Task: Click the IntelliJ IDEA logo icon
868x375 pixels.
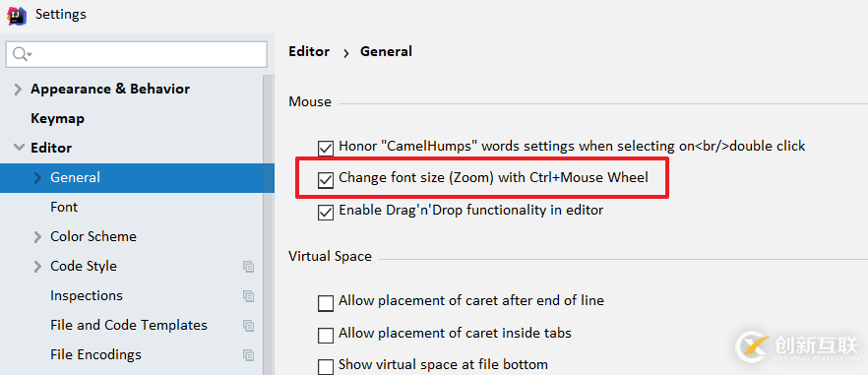Action: click(x=17, y=15)
